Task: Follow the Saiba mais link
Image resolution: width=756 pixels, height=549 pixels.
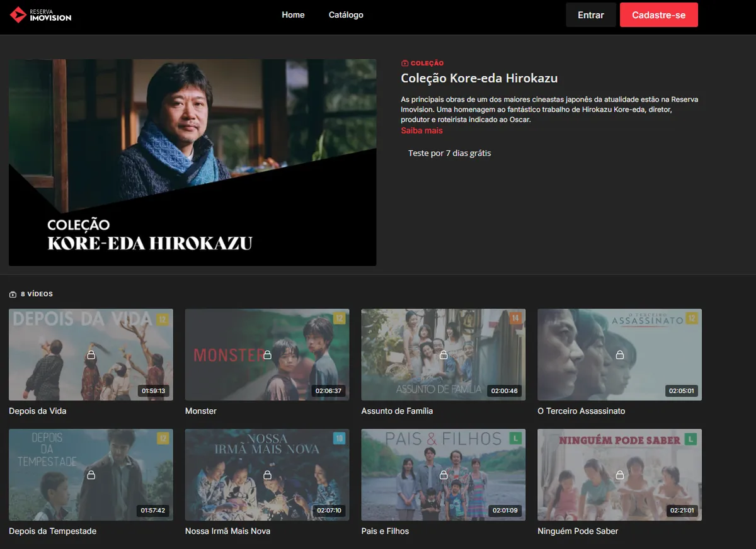Action: (x=421, y=131)
